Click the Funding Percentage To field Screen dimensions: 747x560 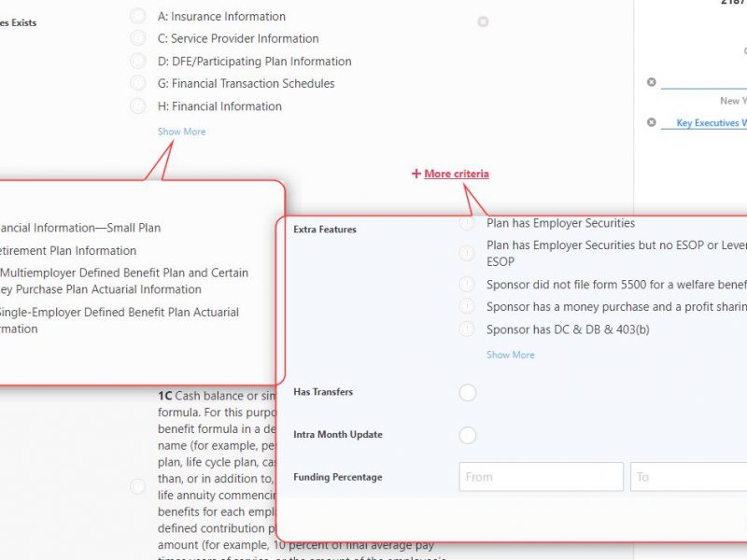[x=688, y=477]
